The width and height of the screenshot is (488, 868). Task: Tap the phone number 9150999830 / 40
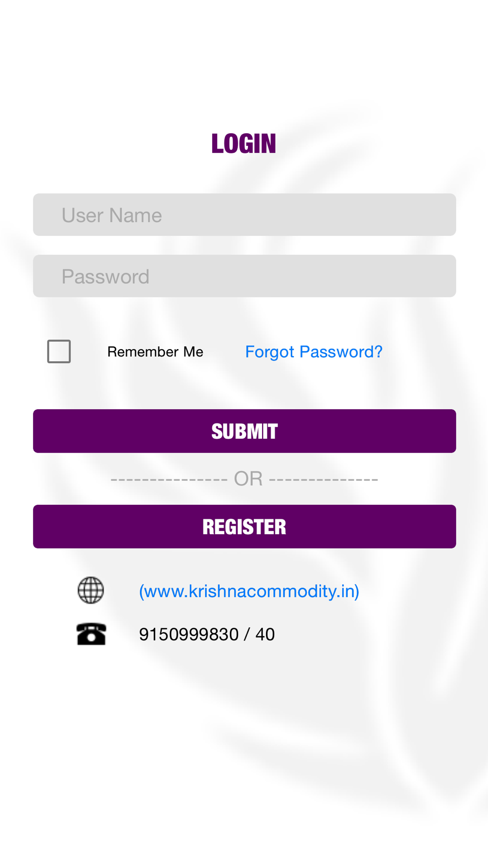(x=207, y=635)
